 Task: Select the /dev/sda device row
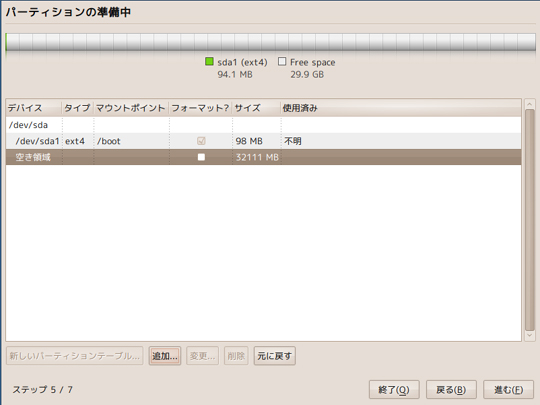coord(263,125)
